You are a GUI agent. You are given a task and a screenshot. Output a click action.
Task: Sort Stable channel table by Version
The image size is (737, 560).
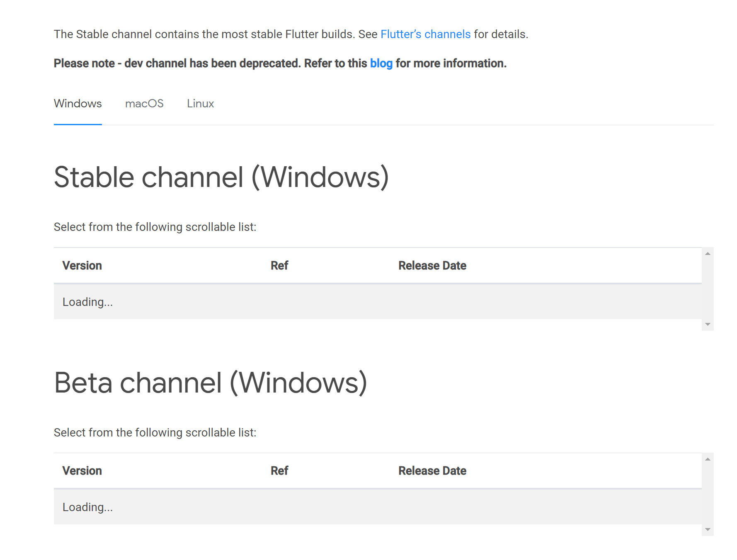tap(82, 265)
